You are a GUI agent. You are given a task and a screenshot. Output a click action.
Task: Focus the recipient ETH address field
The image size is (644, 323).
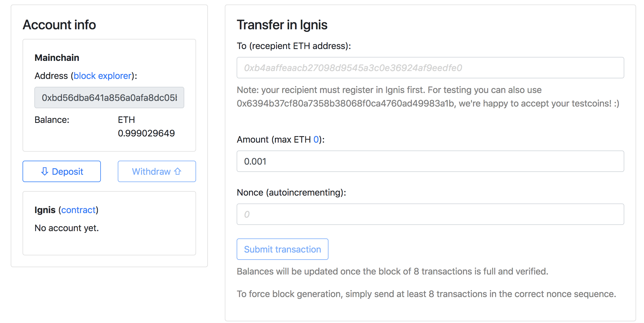click(430, 68)
